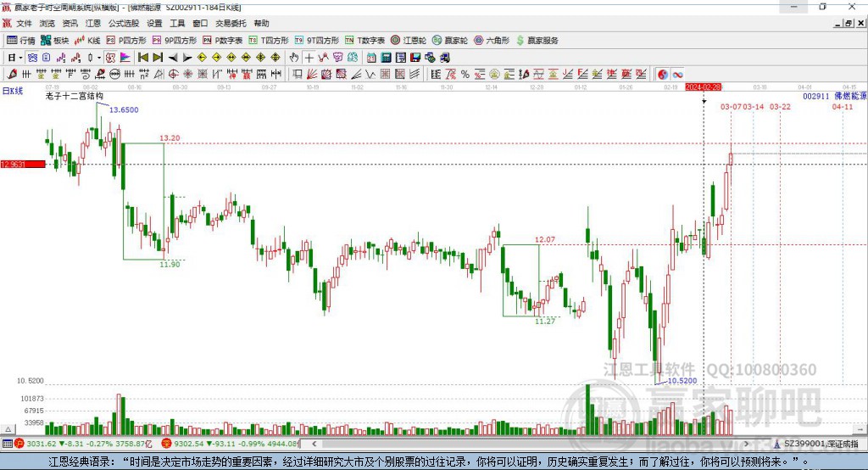Open the calculator tool icon
This screenshot has width=868, height=470.
(x=386, y=57)
